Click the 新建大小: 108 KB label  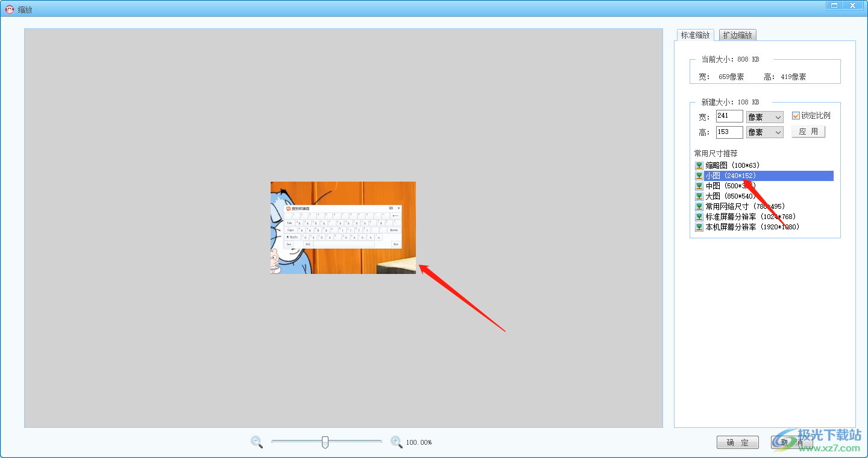coord(730,102)
